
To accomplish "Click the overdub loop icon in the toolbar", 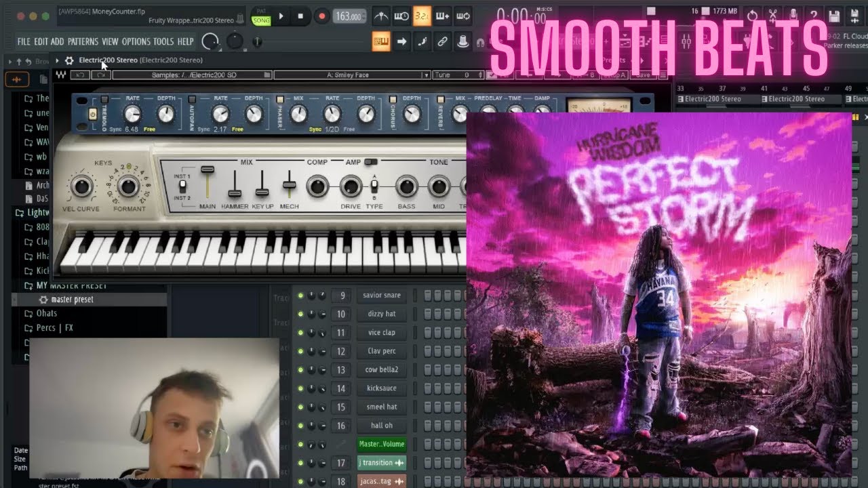I will [x=463, y=16].
